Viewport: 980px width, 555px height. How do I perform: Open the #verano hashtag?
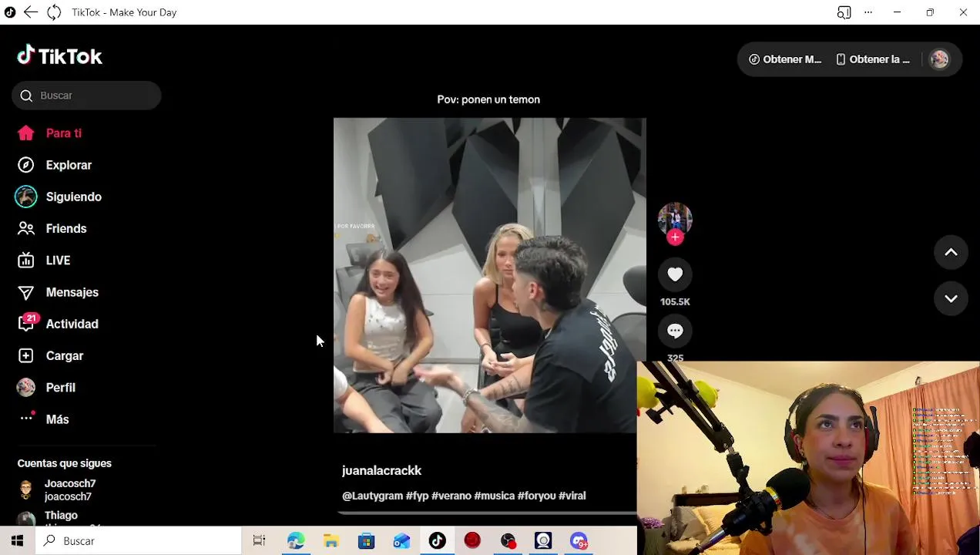pyautogui.click(x=451, y=496)
